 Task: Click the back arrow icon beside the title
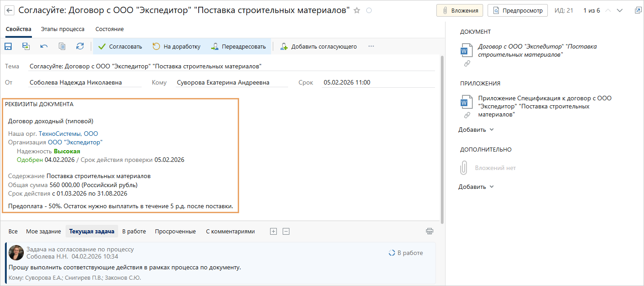coord(9,10)
